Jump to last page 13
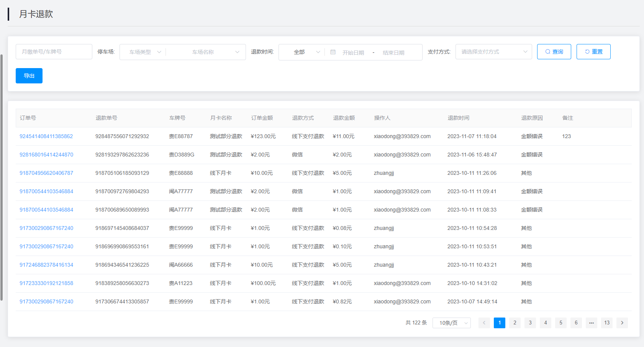Screen dimensions: 644x347 point(606,323)
